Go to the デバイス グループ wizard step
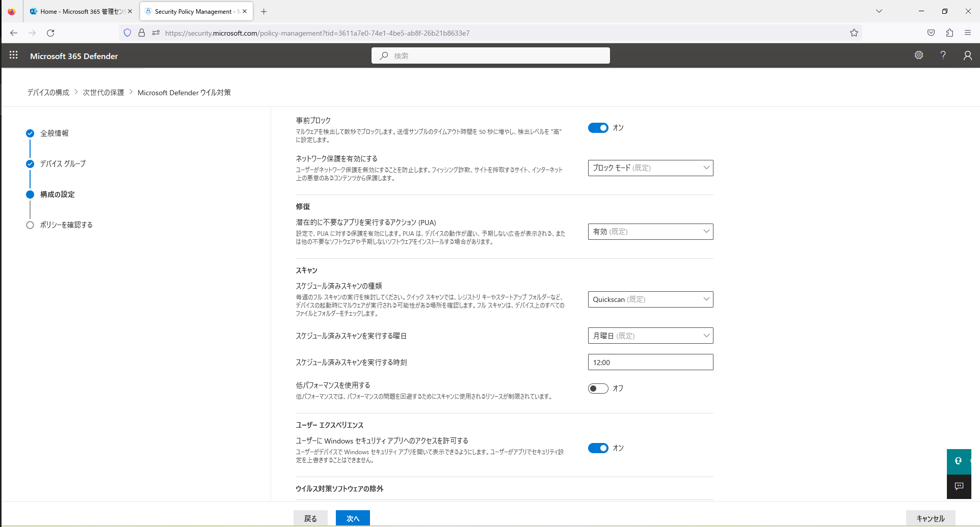 [63, 164]
